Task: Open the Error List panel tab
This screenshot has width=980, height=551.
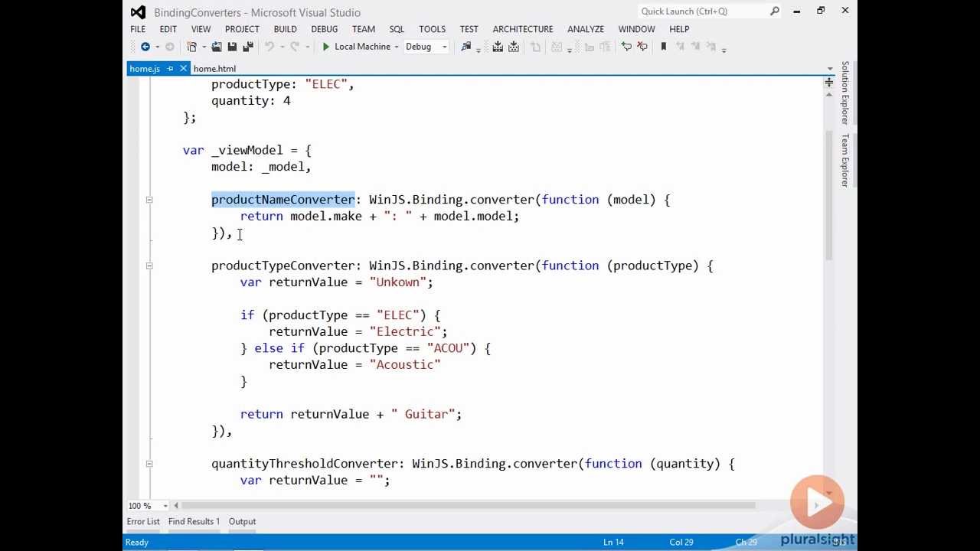Action: coord(143,522)
